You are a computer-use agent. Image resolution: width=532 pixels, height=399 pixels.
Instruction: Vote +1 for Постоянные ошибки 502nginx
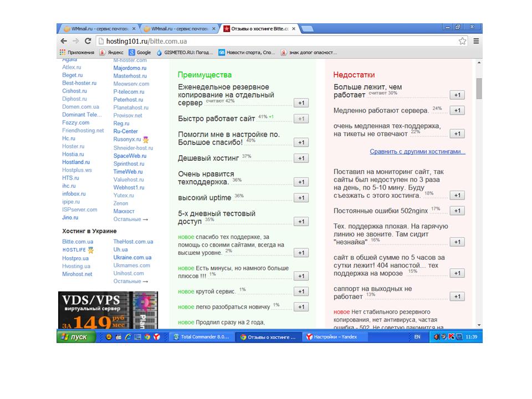coord(457,211)
